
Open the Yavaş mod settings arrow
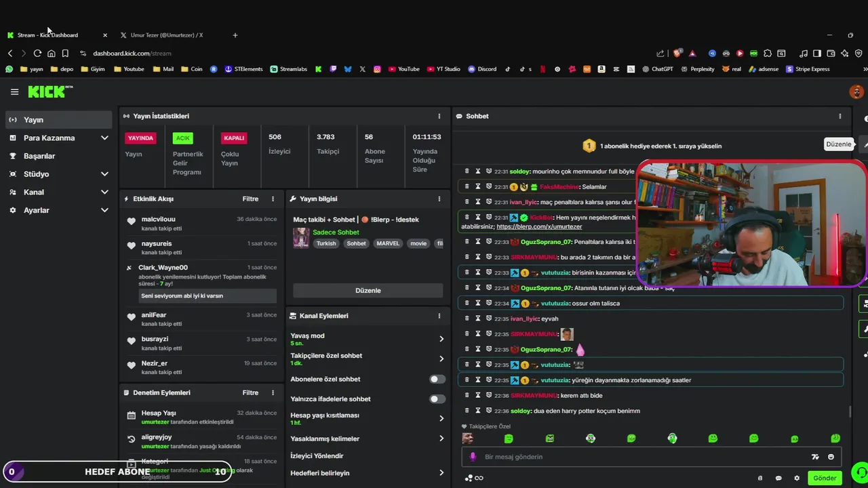coord(441,339)
